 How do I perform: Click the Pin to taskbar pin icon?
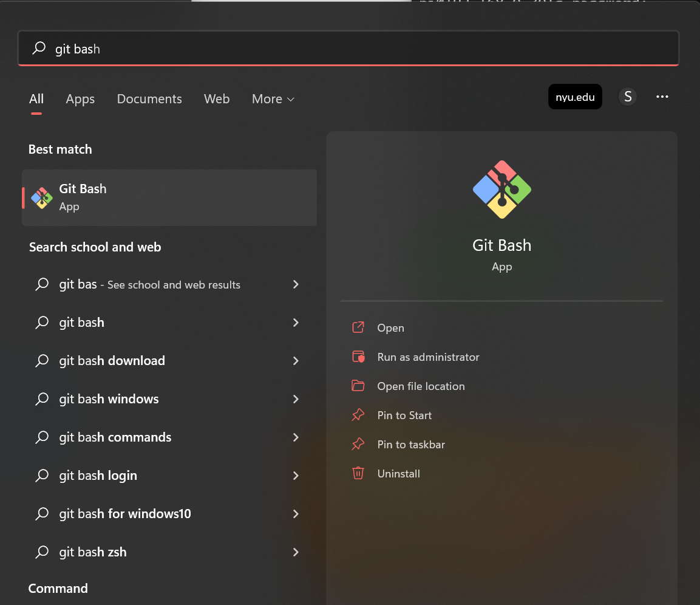358,444
